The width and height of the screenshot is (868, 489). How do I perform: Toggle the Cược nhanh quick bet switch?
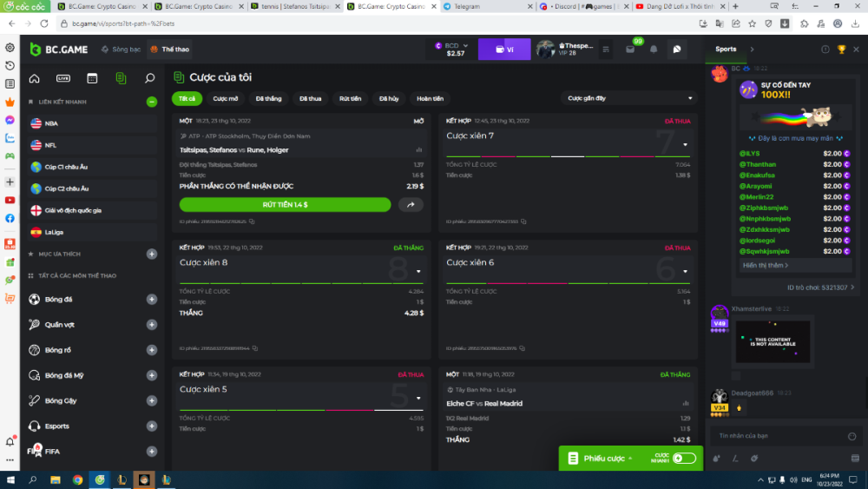click(684, 458)
